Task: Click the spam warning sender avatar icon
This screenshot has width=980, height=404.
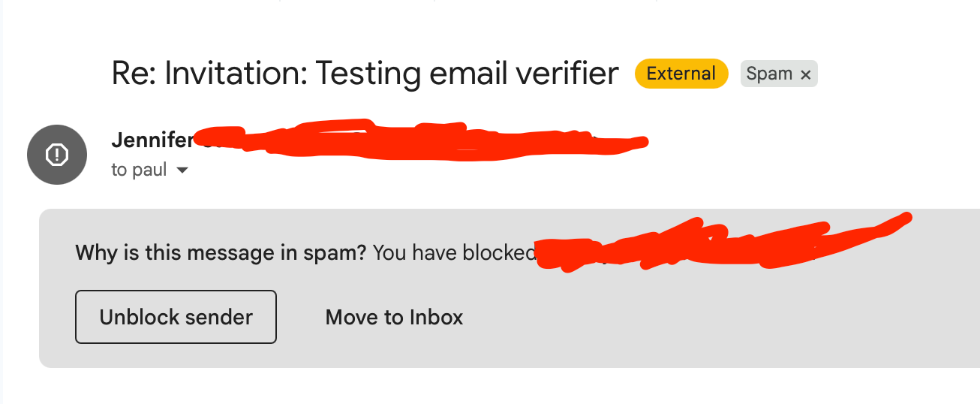Action: 57,155
